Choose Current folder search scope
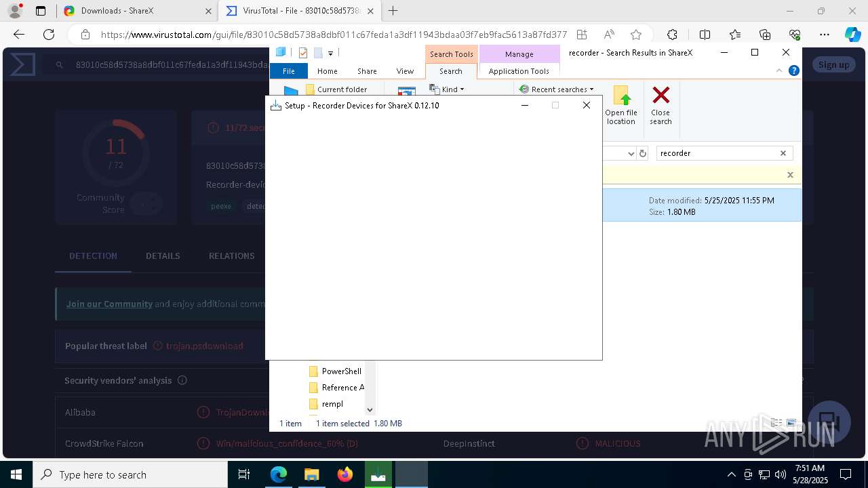 (x=336, y=89)
